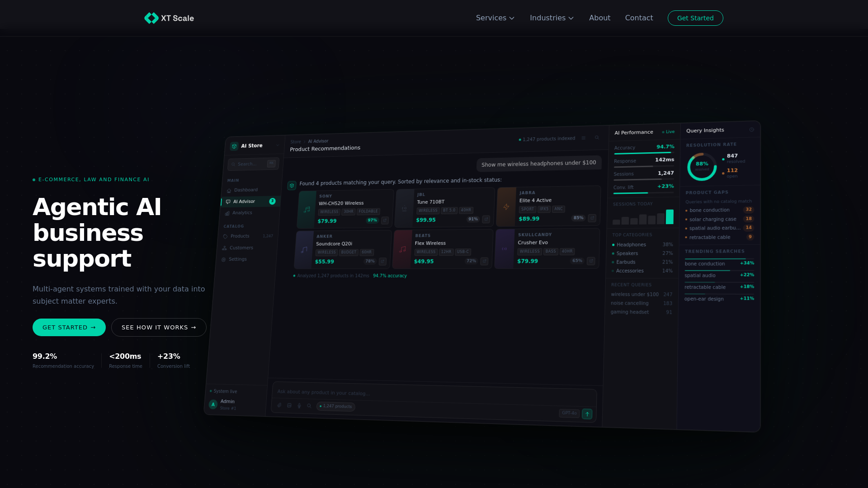Click the 97% match badge on Sony card
This screenshot has height=488, width=868.
372,221
